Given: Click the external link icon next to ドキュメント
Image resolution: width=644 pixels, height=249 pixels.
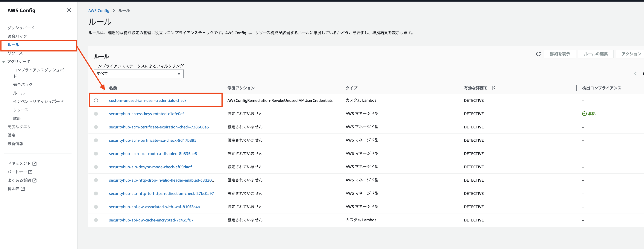Looking at the screenshot, I should (x=35, y=163).
